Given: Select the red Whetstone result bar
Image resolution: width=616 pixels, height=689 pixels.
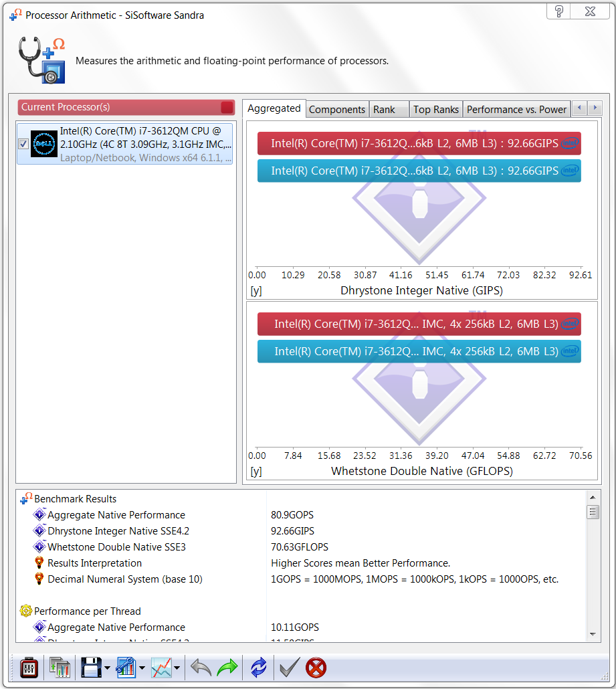Looking at the screenshot, I should tap(419, 324).
